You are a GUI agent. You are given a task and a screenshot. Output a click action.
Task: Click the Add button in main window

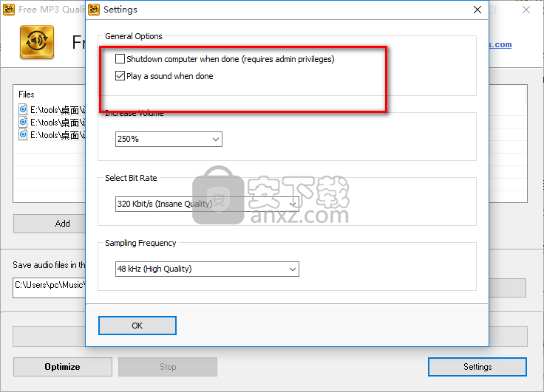pyautogui.click(x=50, y=224)
